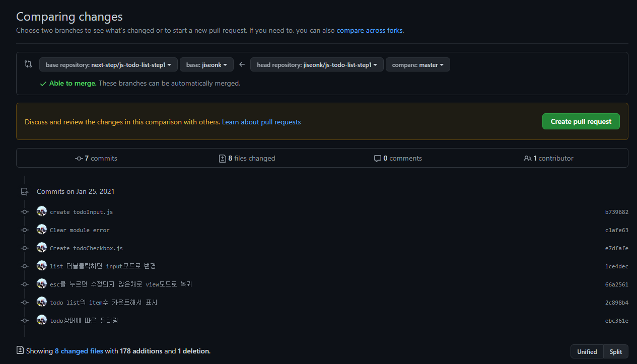The width and height of the screenshot is (637, 364).
Task: Open the head repository dropdown
Action: [x=317, y=64]
